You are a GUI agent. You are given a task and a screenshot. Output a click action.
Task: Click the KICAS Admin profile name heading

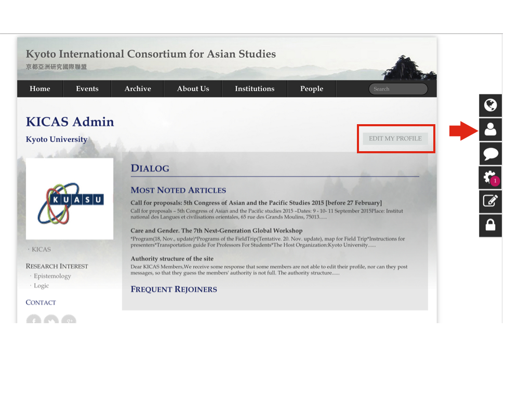click(70, 122)
